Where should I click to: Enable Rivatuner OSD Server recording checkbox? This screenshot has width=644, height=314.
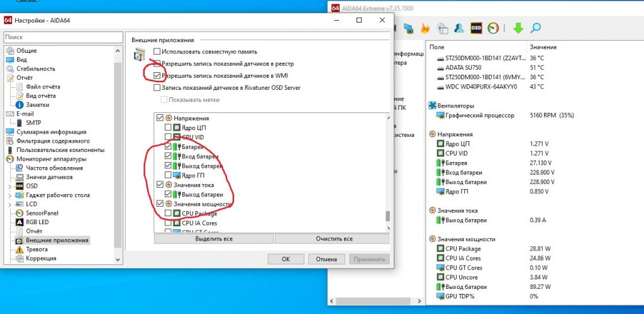[x=157, y=88]
